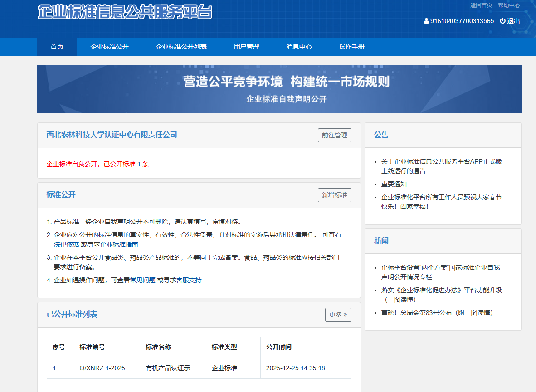Image resolution: width=536 pixels, height=392 pixels.
Task: Click 返回首页 at the top right
Action: click(x=482, y=5)
